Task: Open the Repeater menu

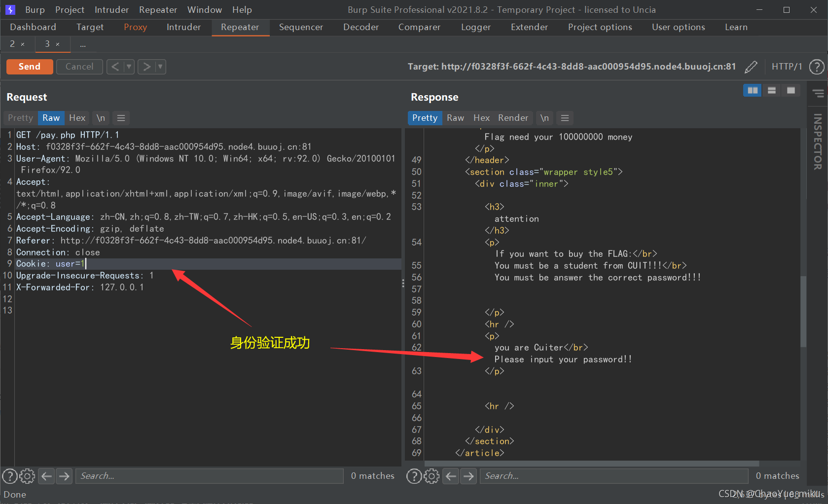Action: coord(158,10)
